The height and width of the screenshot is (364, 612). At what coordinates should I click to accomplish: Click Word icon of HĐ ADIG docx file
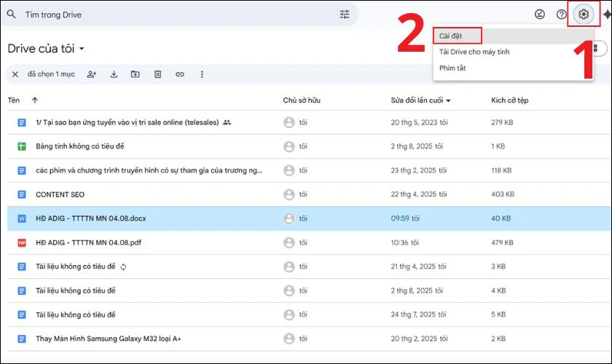click(x=22, y=218)
